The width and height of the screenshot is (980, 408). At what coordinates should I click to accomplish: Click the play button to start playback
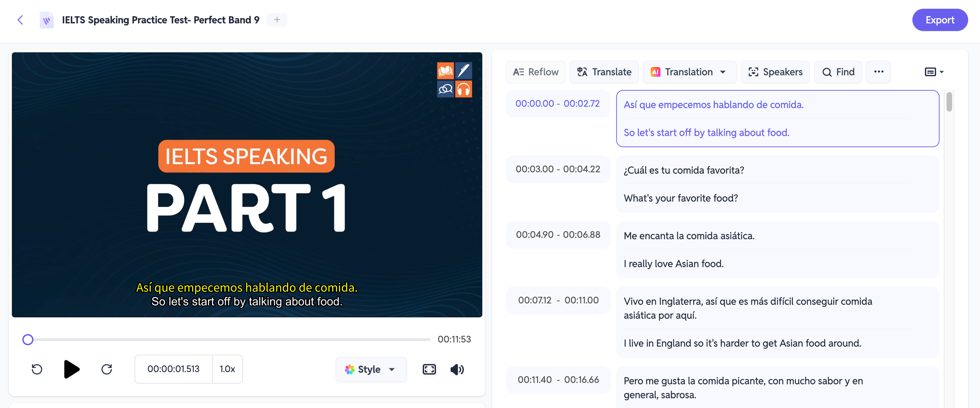pyautogui.click(x=71, y=369)
